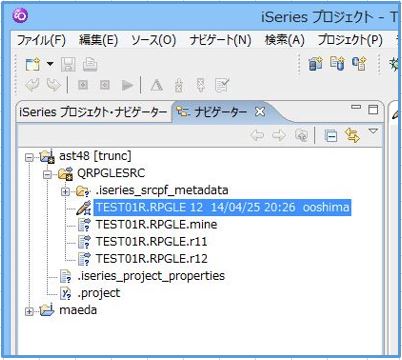Collapse the ast48 [trunc] project node

pos(29,157)
